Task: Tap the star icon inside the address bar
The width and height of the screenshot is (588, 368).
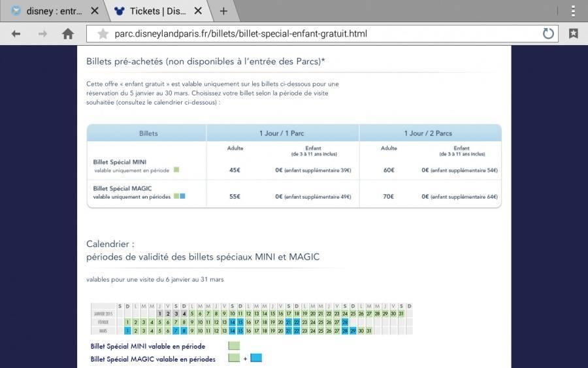Action: tap(103, 34)
